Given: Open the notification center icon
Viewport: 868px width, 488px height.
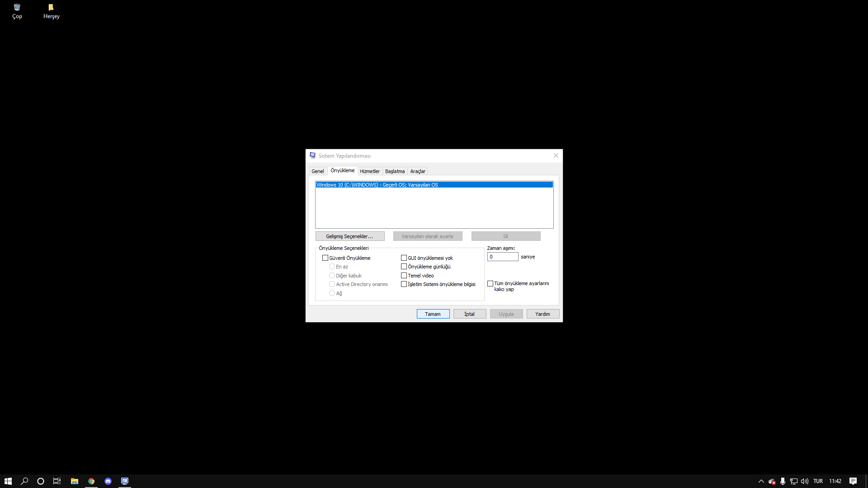Looking at the screenshot, I should [x=853, y=481].
